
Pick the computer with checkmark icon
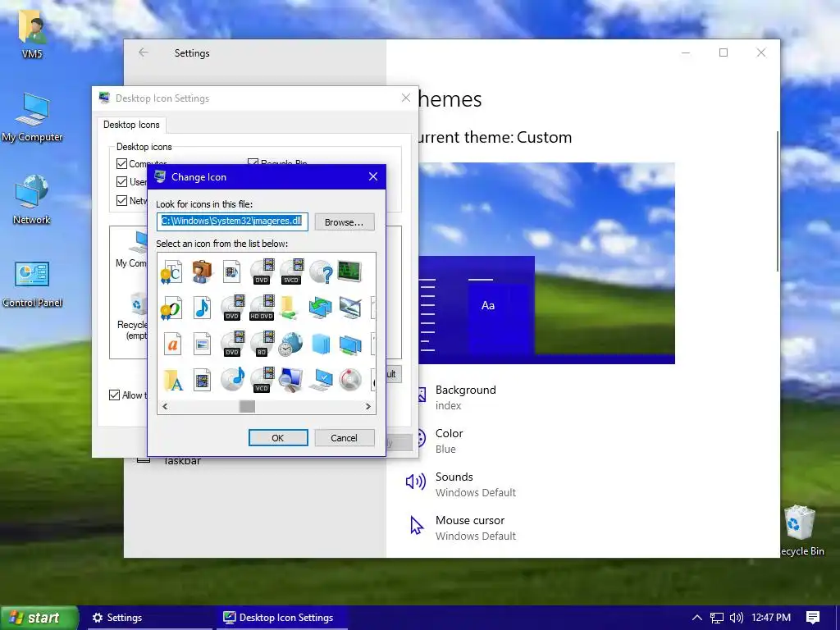click(x=321, y=380)
